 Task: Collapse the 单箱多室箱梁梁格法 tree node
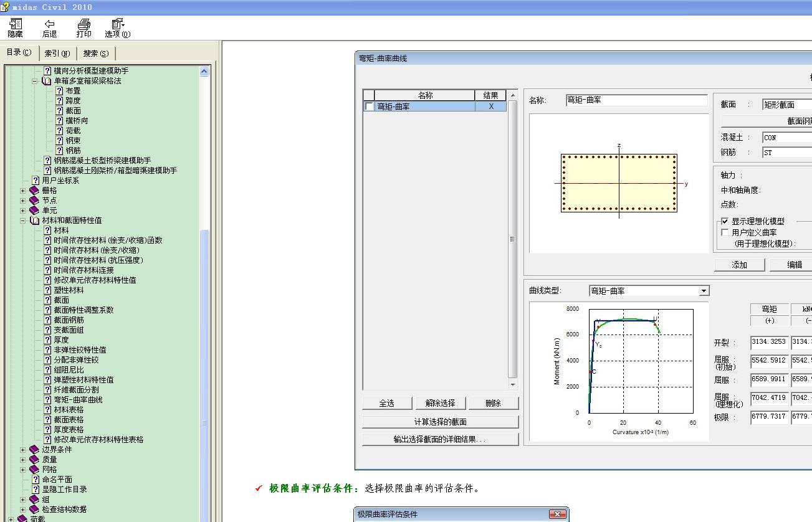35,81
